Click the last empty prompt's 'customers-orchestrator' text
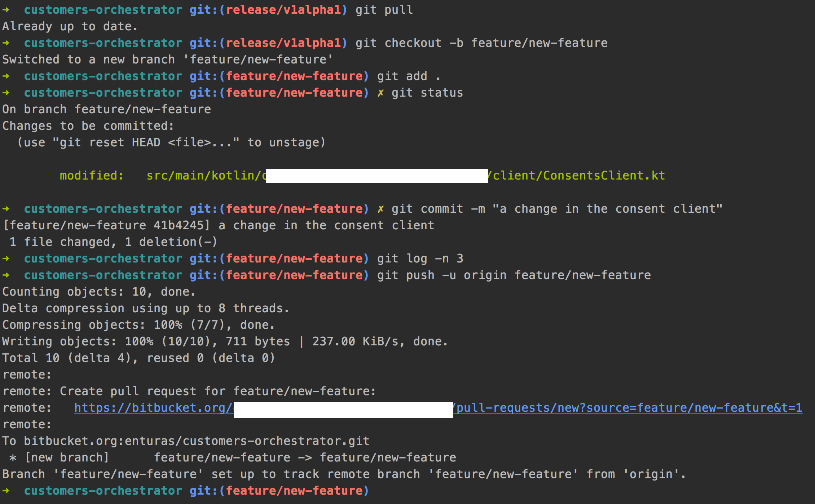The width and height of the screenshot is (815, 504). (103, 491)
